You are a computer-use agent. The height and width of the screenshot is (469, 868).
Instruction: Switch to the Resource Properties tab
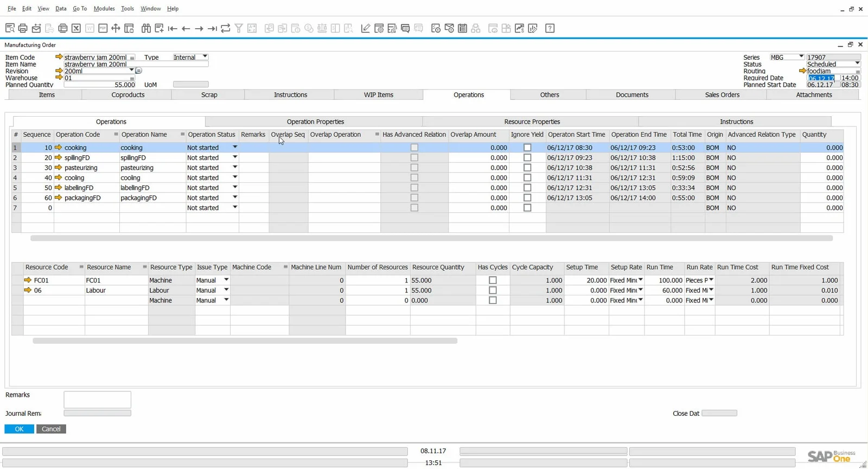pos(532,122)
